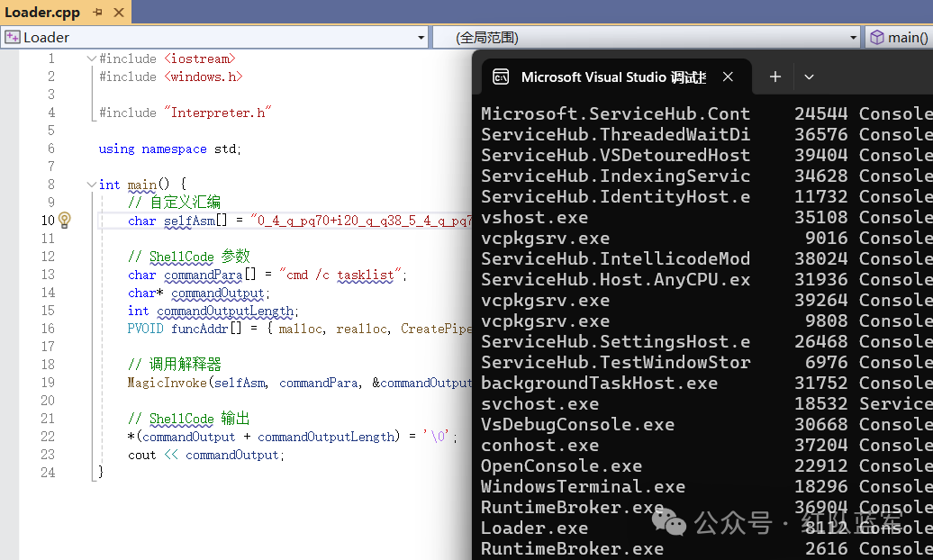Close the Loader.cpp tab
Image resolution: width=933 pixels, height=560 pixels.
[x=119, y=12]
